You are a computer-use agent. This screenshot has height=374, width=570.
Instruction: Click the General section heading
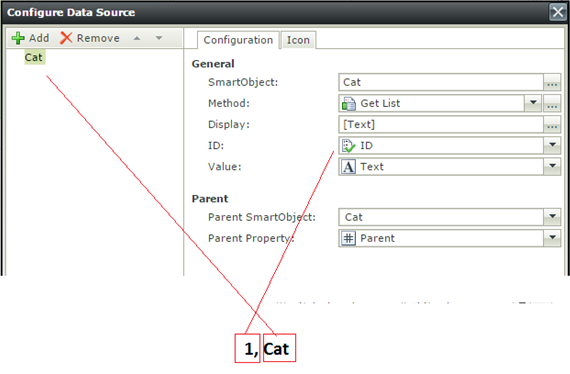pos(213,64)
